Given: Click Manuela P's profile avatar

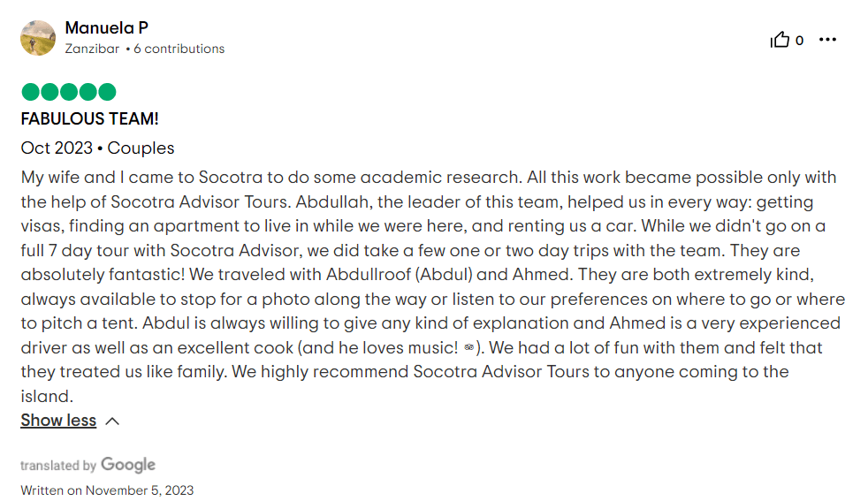Looking at the screenshot, I should pyautogui.click(x=38, y=38).
